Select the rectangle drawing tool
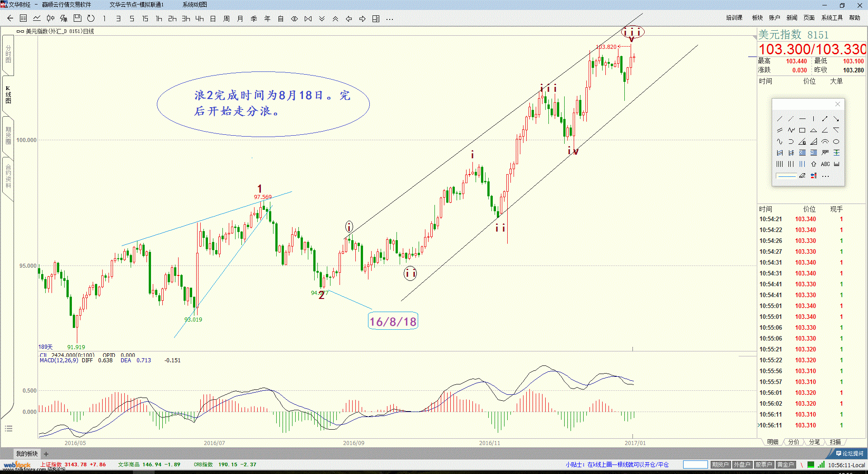The width and height of the screenshot is (868, 474). tap(802, 130)
